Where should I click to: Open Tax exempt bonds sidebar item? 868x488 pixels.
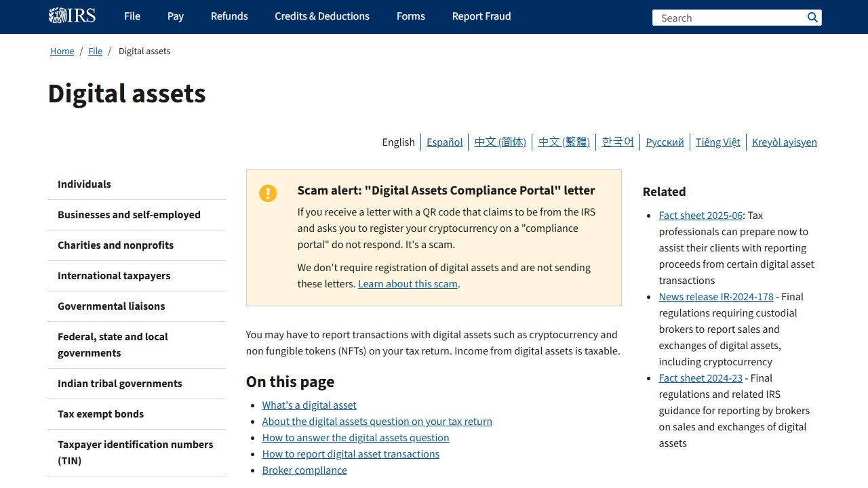coord(136,414)
